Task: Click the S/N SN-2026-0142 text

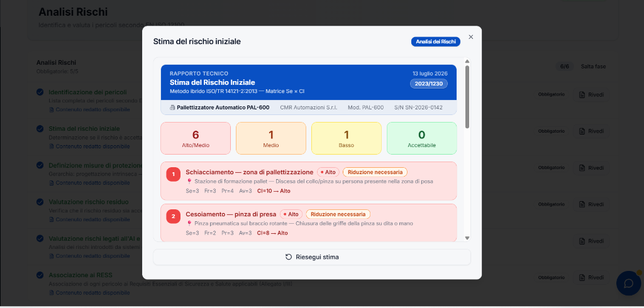Action: coord(418,107)
